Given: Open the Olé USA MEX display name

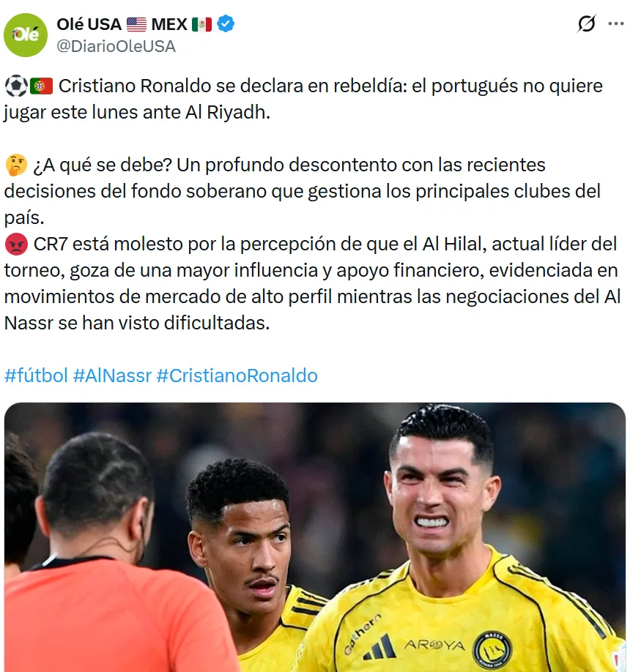Looking at the screenshot, I should 134,24.
